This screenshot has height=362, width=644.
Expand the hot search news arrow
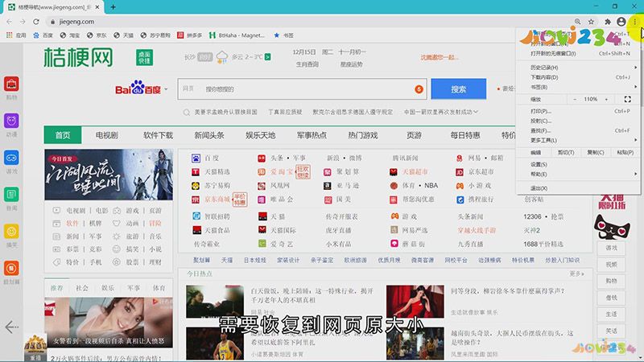click(476, 112)
